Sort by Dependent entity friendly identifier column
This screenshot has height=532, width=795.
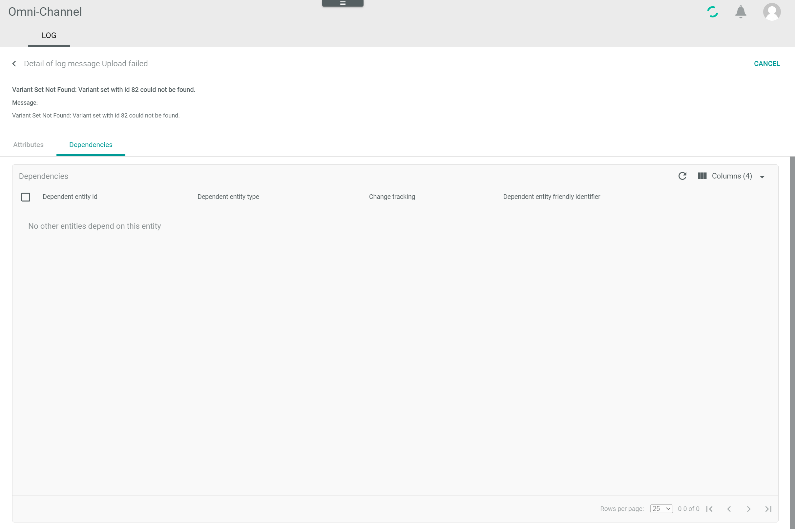(x=552, y=197)
